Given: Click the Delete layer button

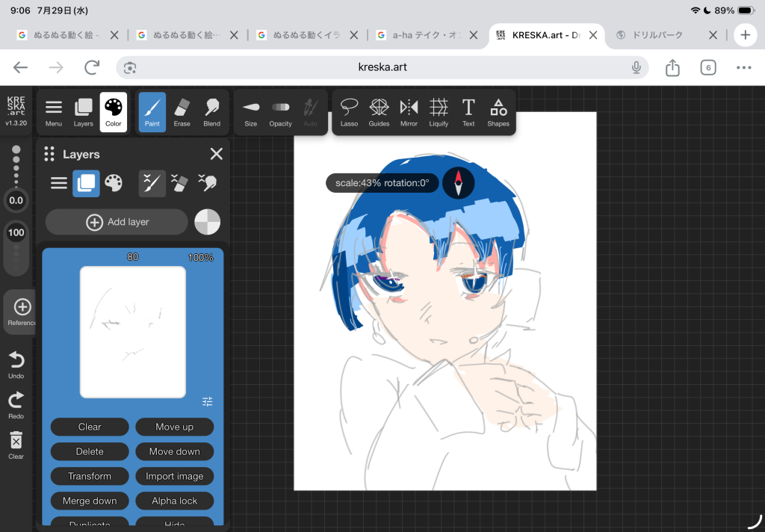Looking at the screenshot, I should pyautogui.click(x=90, y=451).
